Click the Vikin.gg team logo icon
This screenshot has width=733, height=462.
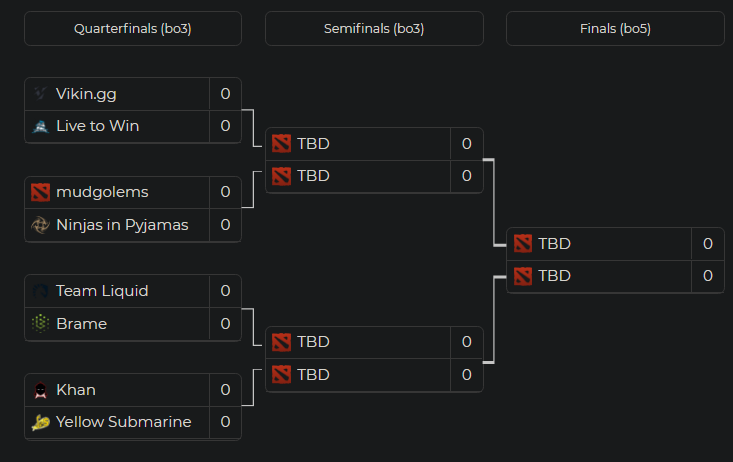(x=40, y=94)
